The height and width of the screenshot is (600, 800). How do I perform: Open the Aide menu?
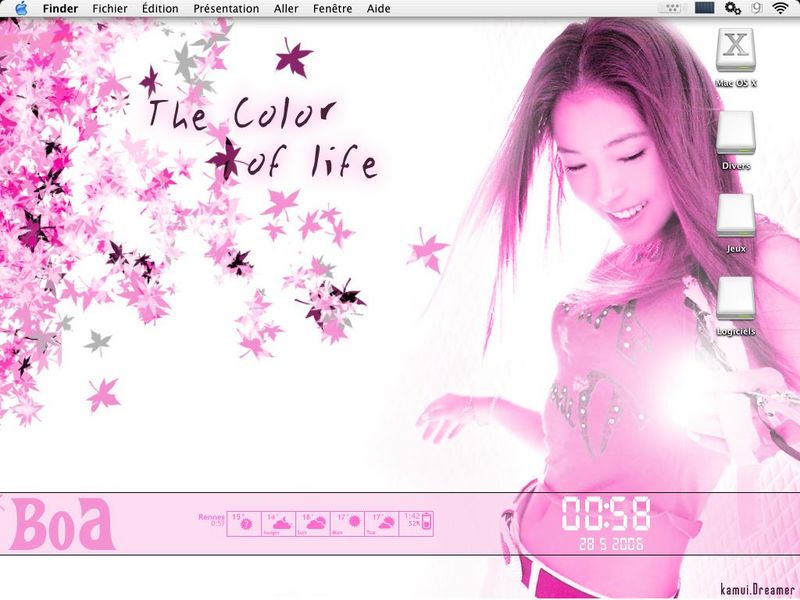point(379,9)
